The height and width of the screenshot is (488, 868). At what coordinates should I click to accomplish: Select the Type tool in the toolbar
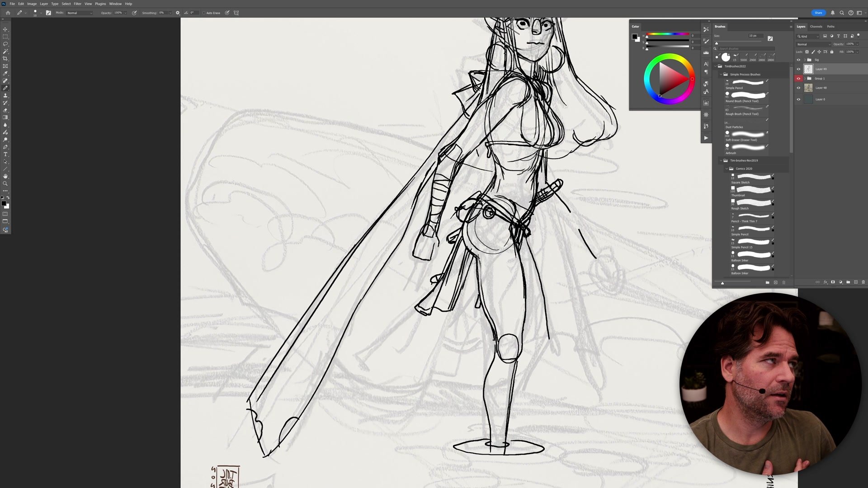pos(5,155)
